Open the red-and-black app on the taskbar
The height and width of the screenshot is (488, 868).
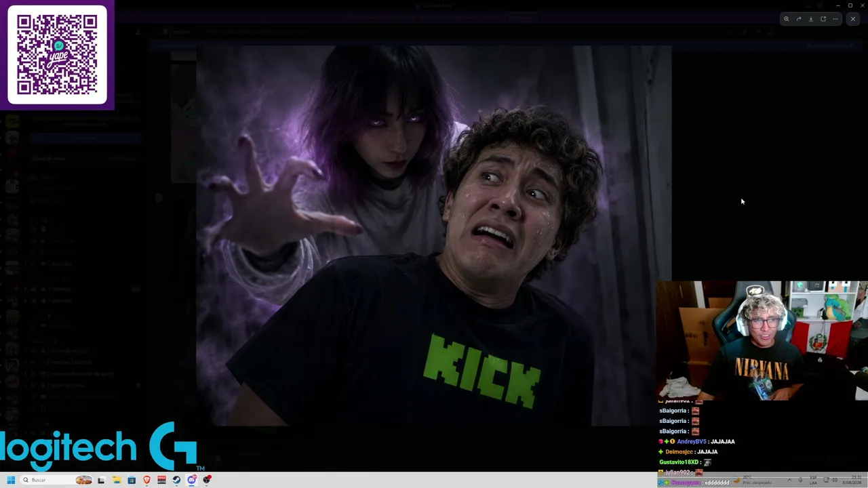tap(161, 480)
